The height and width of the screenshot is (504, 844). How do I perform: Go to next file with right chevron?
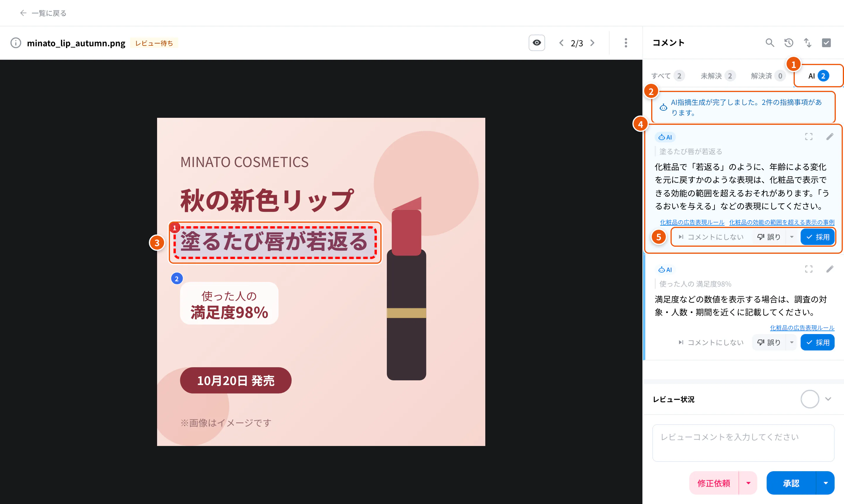[592, 43]
